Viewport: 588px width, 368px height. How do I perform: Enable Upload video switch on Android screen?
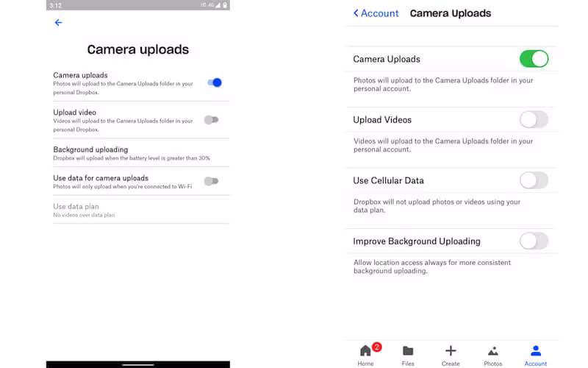point(211,120)
